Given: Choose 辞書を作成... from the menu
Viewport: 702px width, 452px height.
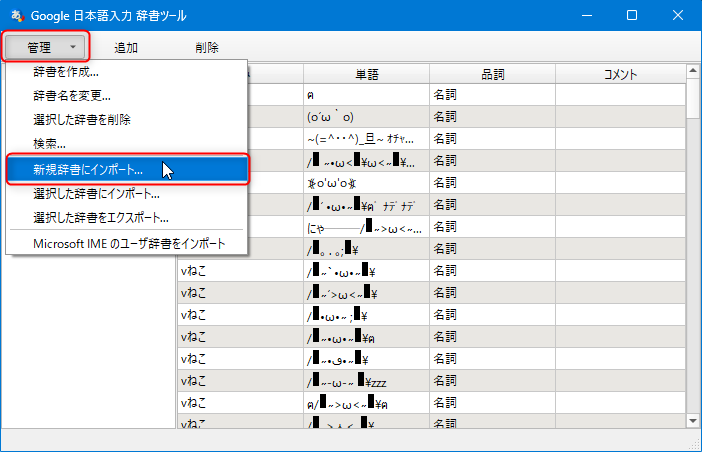Looking at the screenshot, I should pyautogui.click(x=126, y=72).
